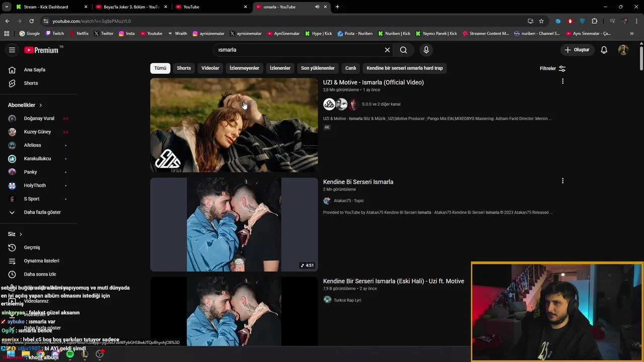The height and width of the screenshot is (362, 644).
Task: Open the Twitch bookmark
Action: [55, 34]
